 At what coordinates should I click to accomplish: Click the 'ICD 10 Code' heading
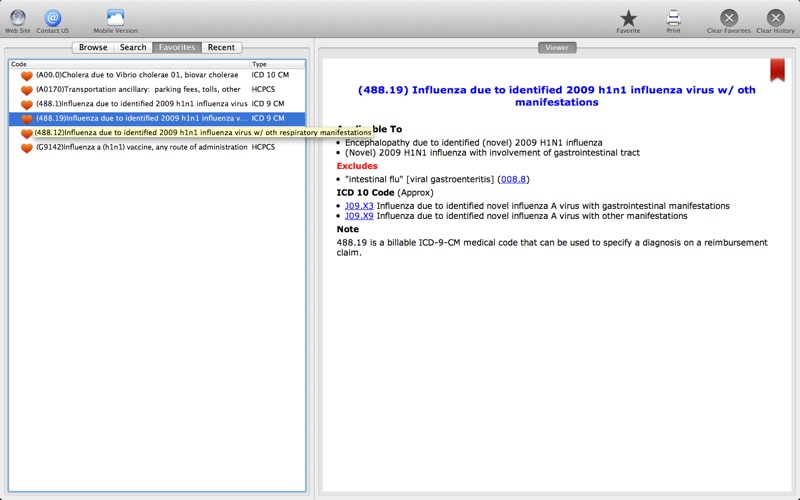point(365,192)
